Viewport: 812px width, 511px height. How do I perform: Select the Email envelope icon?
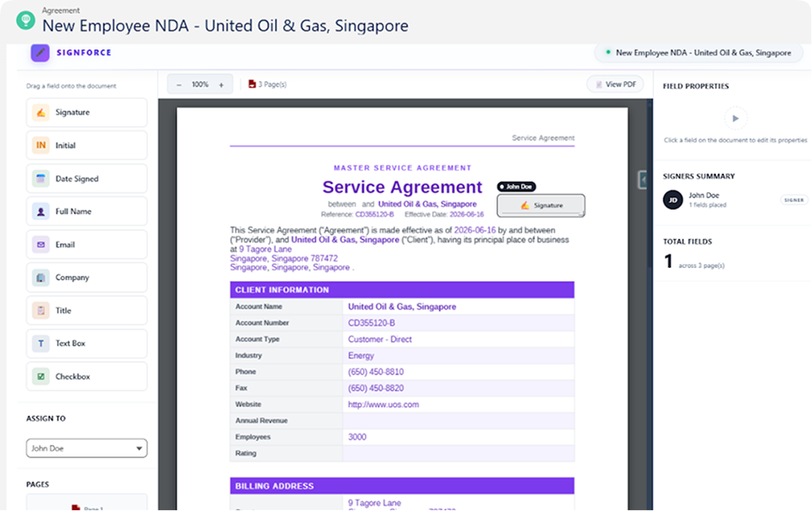pyautogui.click(x=41, y=244)
